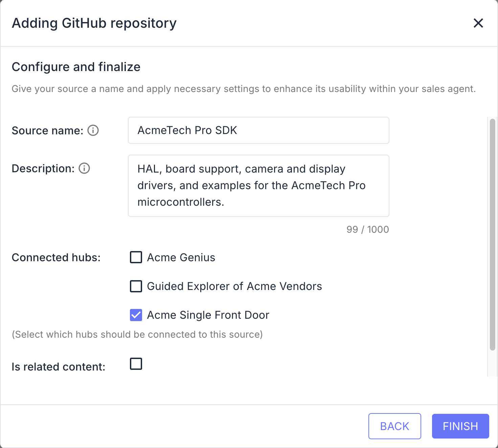Click the Configure and finalize heading
This screenshot has width=498, height=448.
[x=76, y=67]
